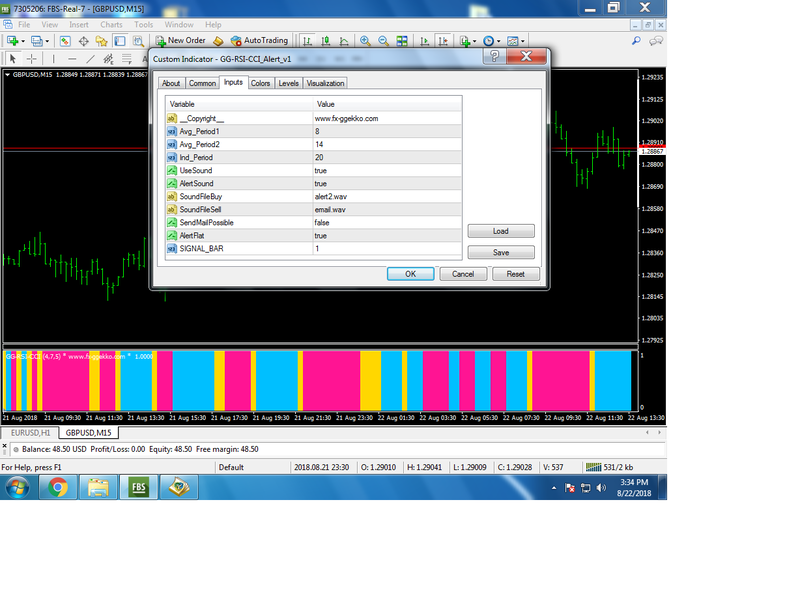This screenshot has width=800, height=599.
Task: Click the OK button
Action: tap(411, 274)
